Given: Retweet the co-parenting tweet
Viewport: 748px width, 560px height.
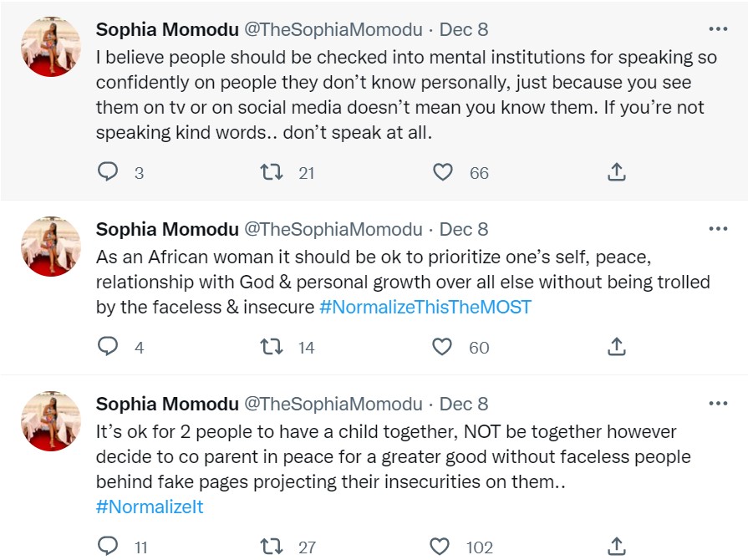Looking at the screenshot, I should (271, 547).
